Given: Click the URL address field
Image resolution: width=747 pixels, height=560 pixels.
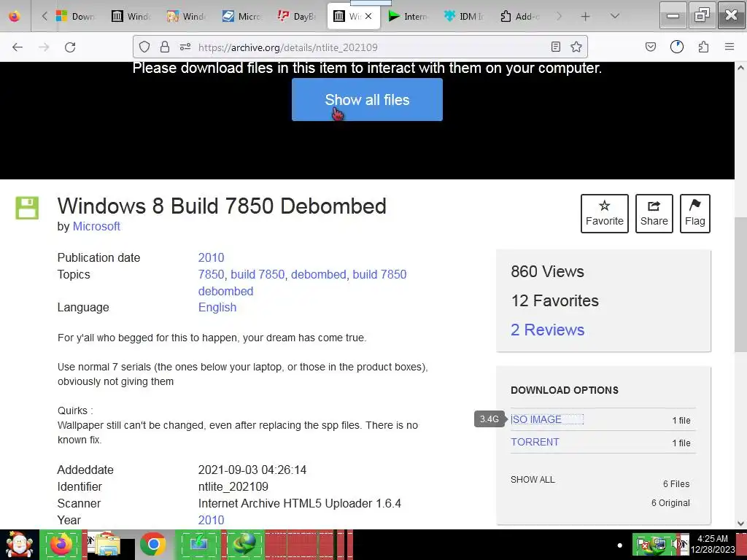Looking at the screenshot, I should (362, 47).
